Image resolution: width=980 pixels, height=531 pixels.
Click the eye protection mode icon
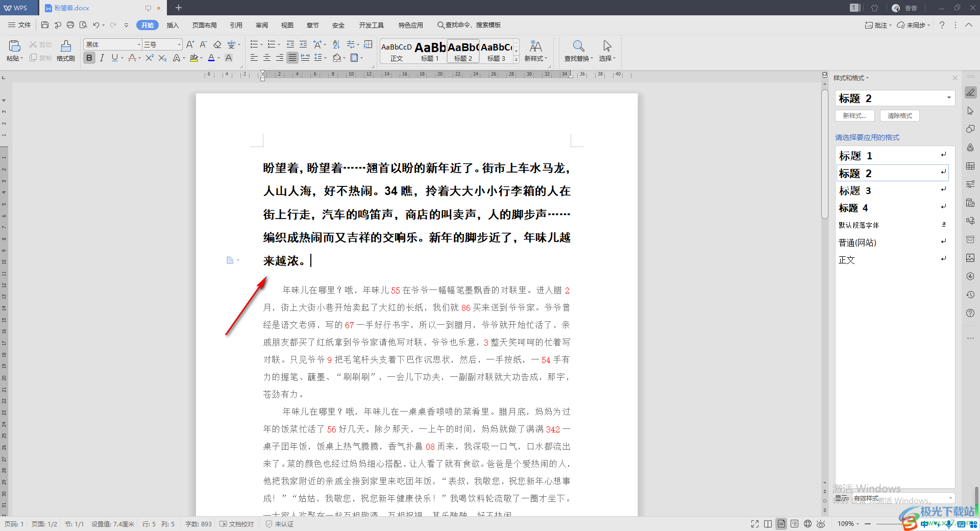pos(821,524)
